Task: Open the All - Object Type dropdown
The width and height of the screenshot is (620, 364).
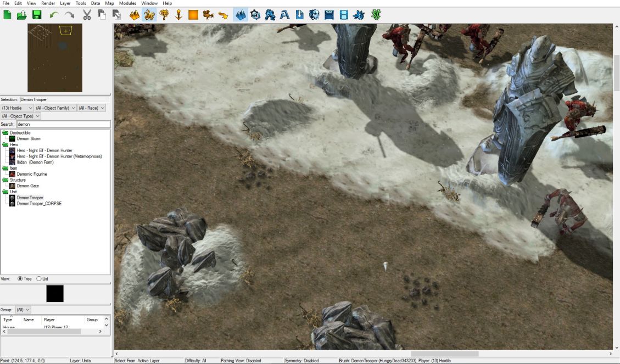Action: tap(20, 116)
